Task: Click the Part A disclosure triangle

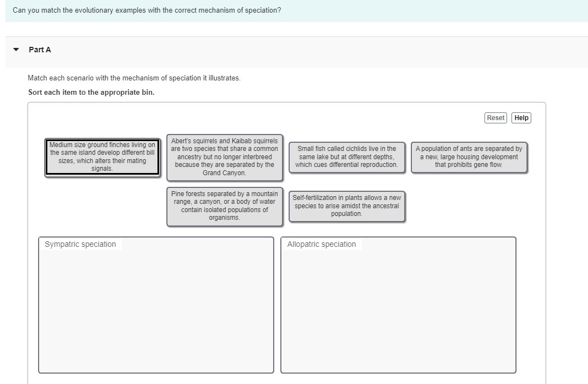Action: pos(17,50)
